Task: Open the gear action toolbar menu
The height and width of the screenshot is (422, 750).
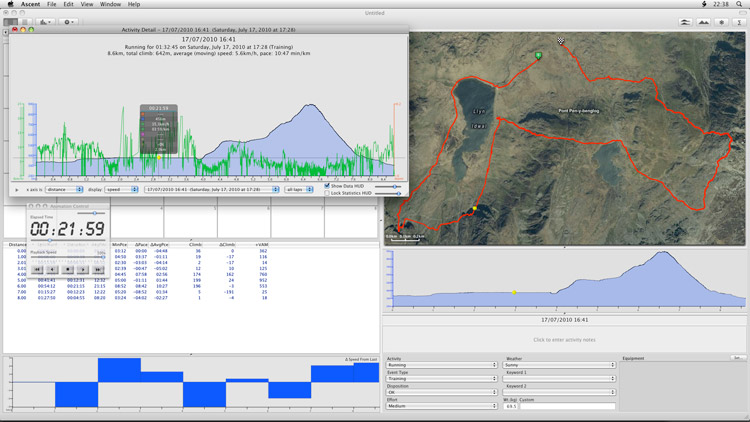Action: click(x=69, y=22)
